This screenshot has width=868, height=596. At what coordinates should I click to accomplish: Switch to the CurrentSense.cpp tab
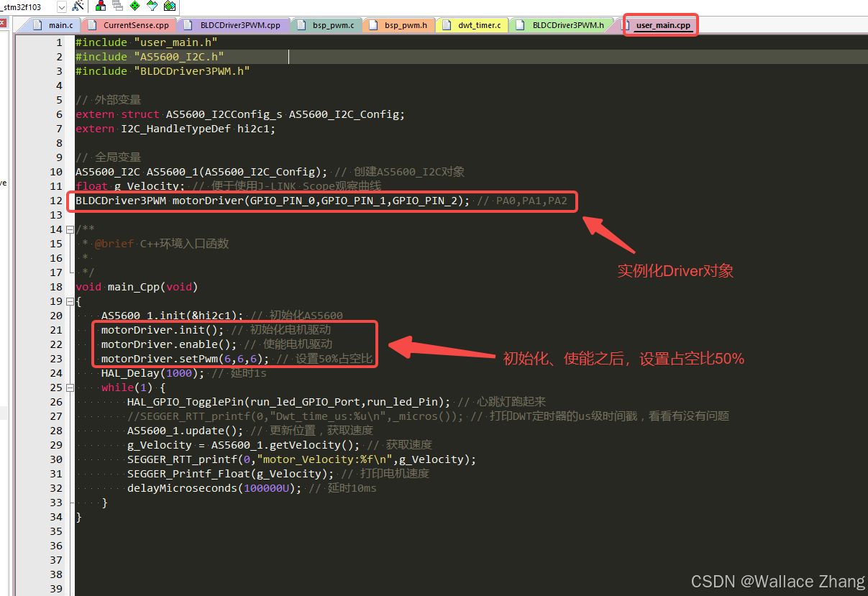tap(137, 24)
